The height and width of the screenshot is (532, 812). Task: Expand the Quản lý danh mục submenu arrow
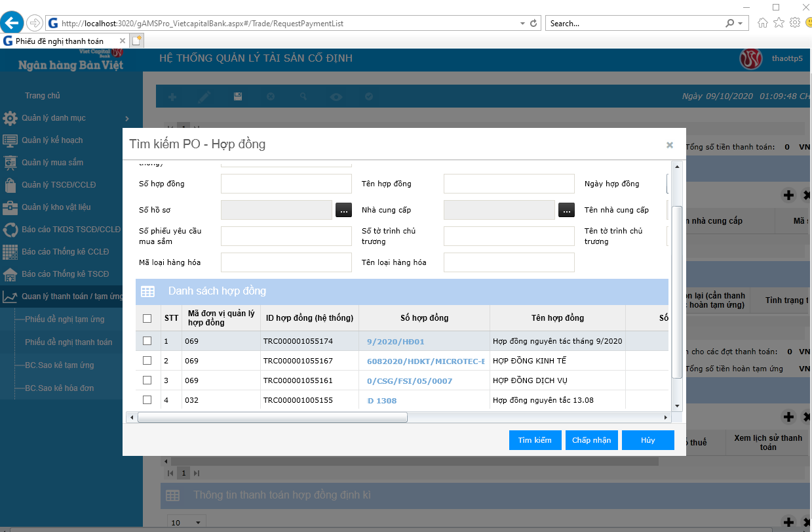point(126,119)
